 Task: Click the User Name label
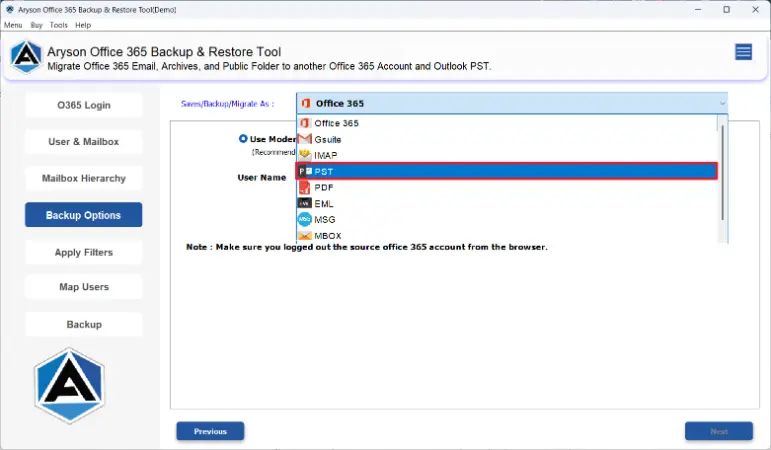click(x=262, y=178)
